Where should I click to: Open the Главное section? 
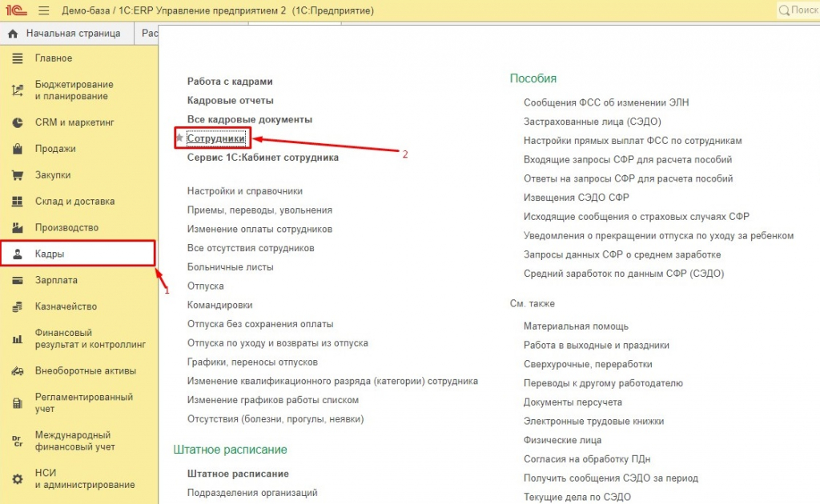54,58
